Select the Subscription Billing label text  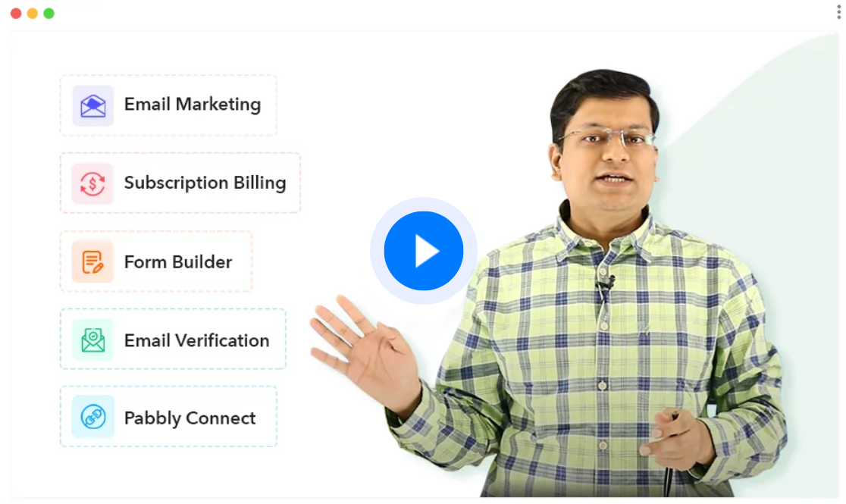tap(205, 183)
